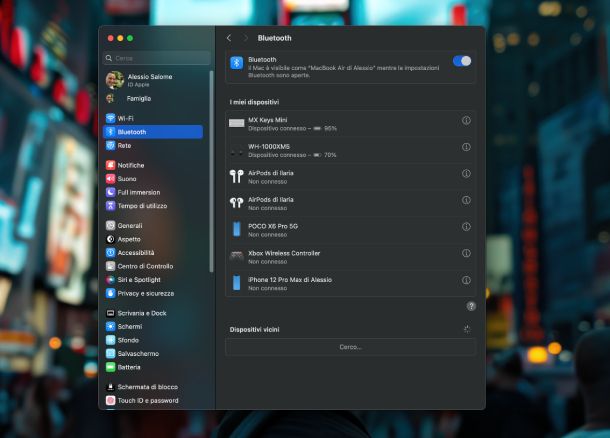The height and width of the screenshot is (438, 610).
Task: Select the WH-1000XM5 device name
Action: (269, 147)
